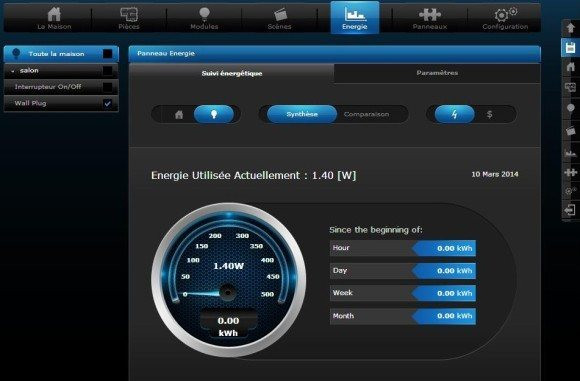Open the Panneaux puzzle piece icon
This screenshot has width=580, height=381.
[430, 14]
